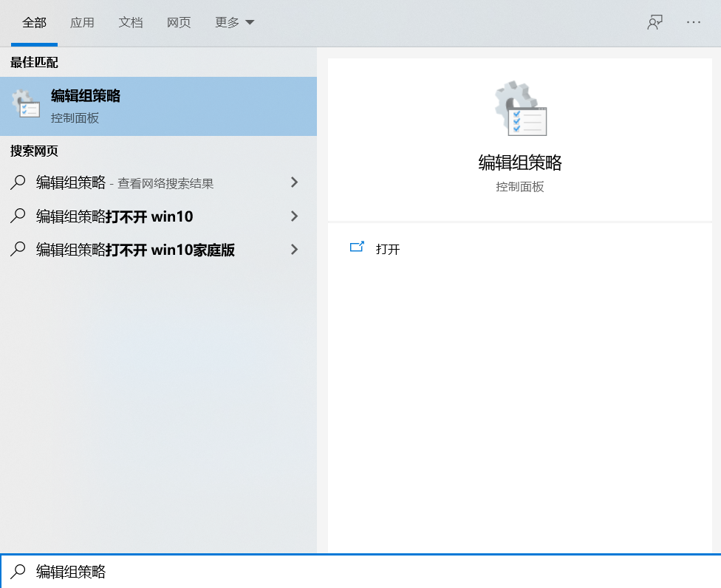Click the feedback person icon
The width and height of the screenshot is (721, 588).
[x=655, y=22]
